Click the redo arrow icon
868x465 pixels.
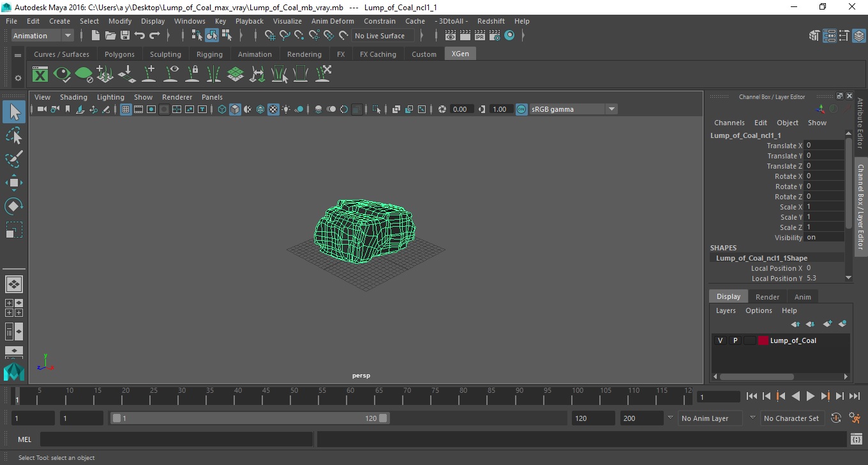coord(154,36)
